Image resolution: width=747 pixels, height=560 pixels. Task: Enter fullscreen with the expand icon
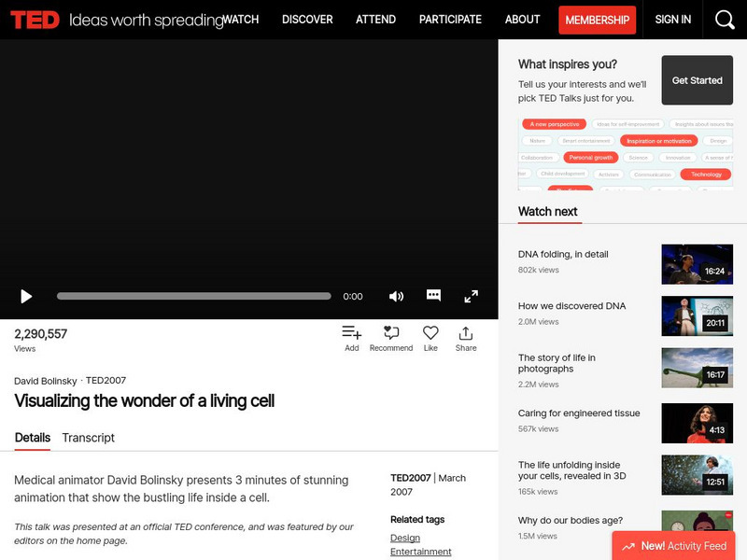click(x=471, y=295)
